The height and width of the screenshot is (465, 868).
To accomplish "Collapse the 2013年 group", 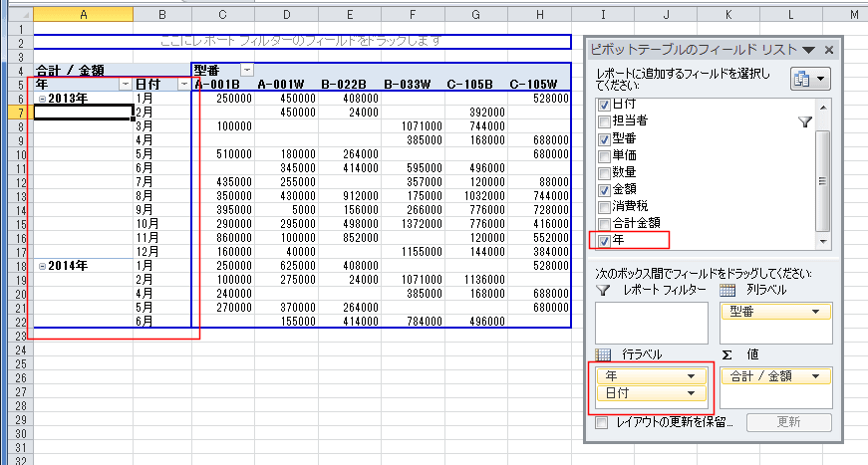I will coord(42,99).
